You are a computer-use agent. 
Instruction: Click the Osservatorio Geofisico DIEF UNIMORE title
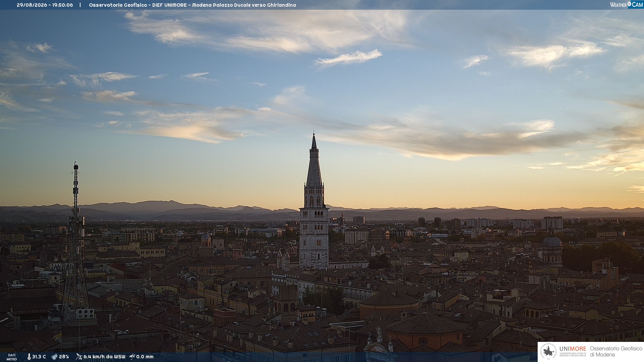[x=192, y=5]
